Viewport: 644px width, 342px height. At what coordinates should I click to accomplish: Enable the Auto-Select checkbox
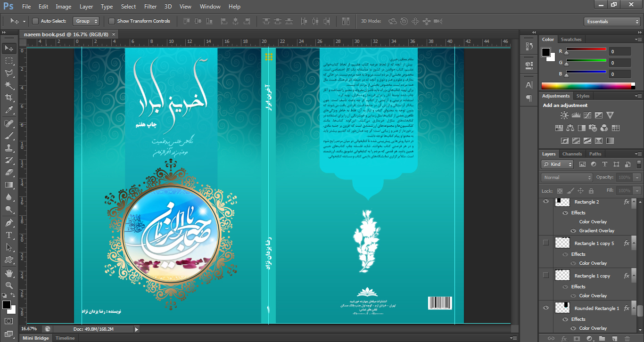[x=35, y=21]
